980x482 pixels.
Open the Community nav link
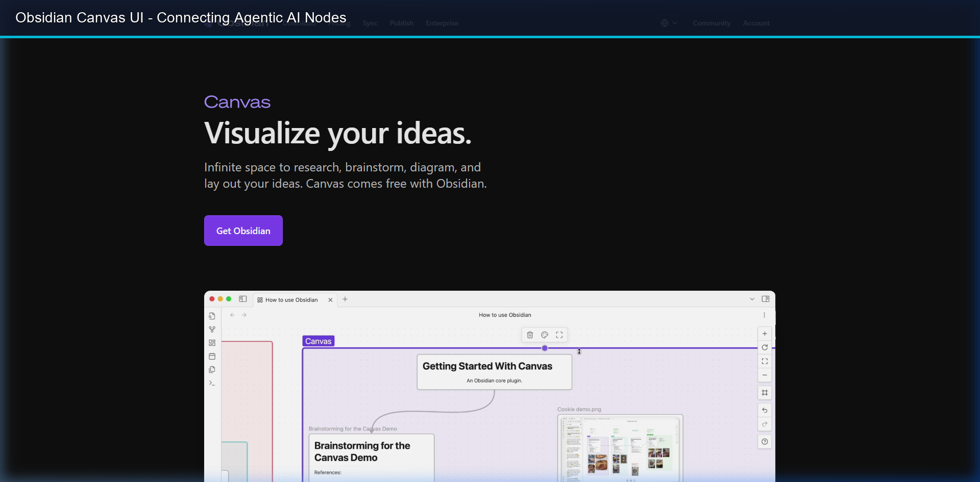click(x=712, y=23)
